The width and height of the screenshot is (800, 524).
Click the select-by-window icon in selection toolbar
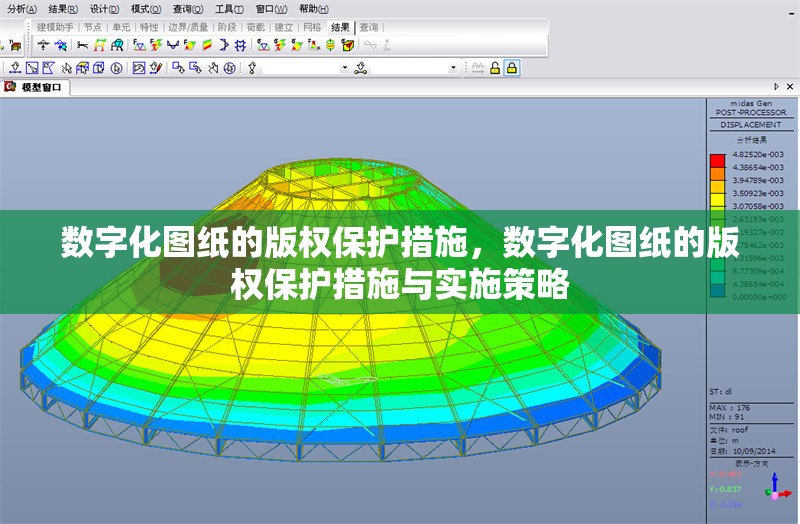coord(32,68)
